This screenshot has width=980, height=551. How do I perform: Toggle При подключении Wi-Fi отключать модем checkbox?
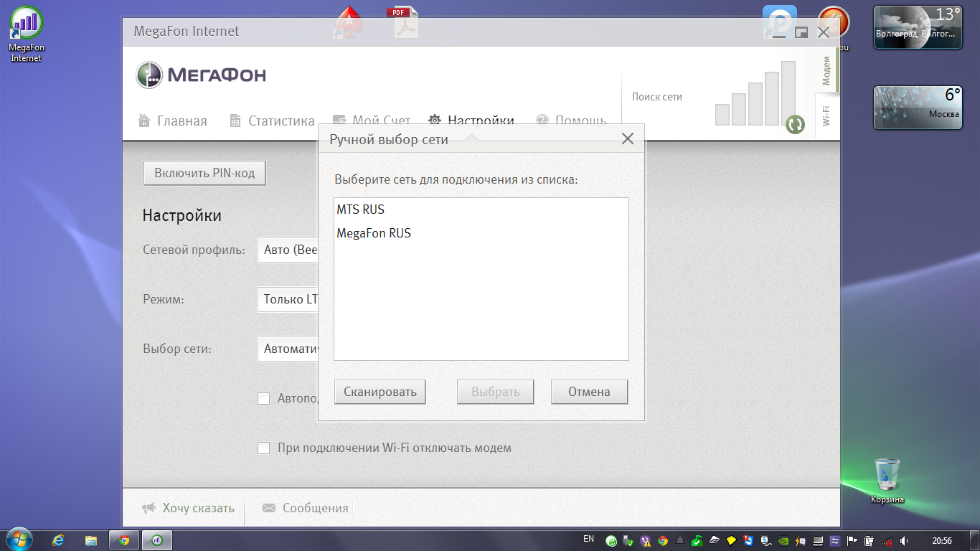263,448
